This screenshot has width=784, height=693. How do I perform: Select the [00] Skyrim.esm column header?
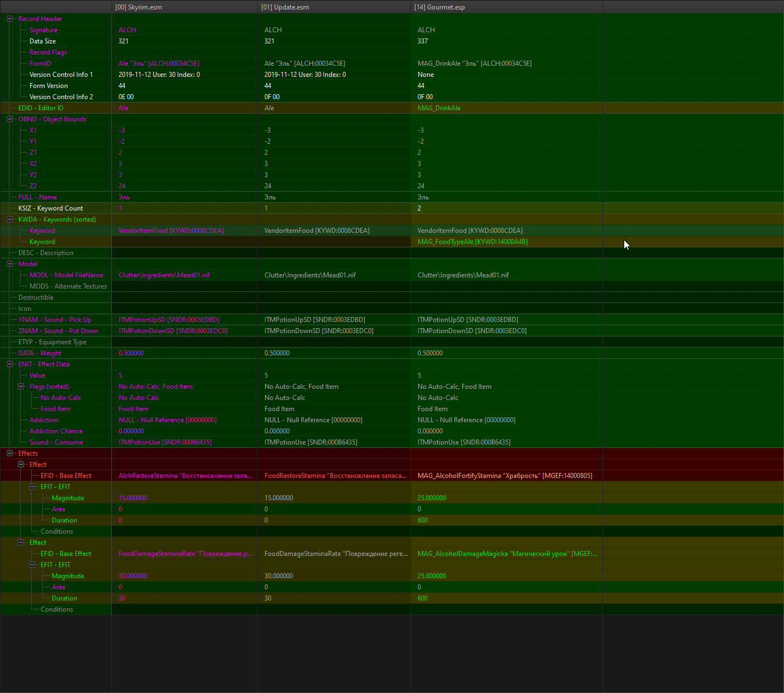coord(184,7)
